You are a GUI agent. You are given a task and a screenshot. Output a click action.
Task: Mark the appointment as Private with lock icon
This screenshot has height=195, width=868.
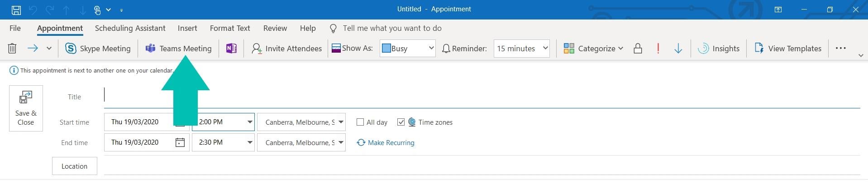pyautogui.click(x=638, y=48)
